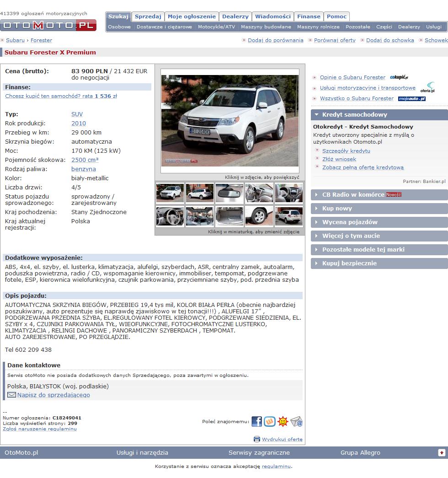
Task: Send the offer by email paper-plane icon
Action: point(296,422)
